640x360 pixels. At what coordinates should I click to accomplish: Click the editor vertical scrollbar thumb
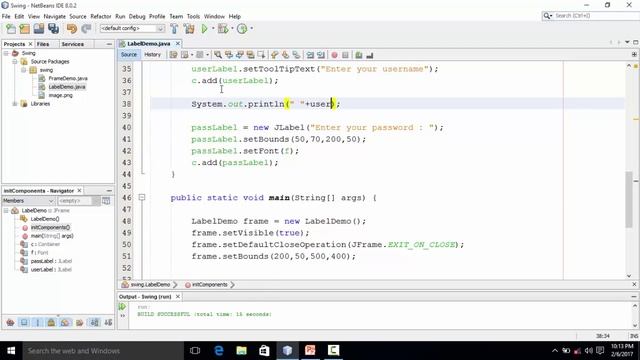tap(629, 199)
